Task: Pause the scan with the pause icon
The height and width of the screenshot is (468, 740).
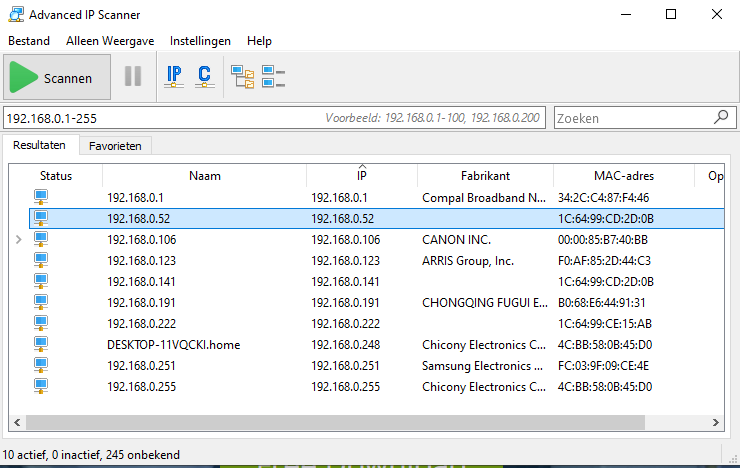Action: [x=133, y=76]
